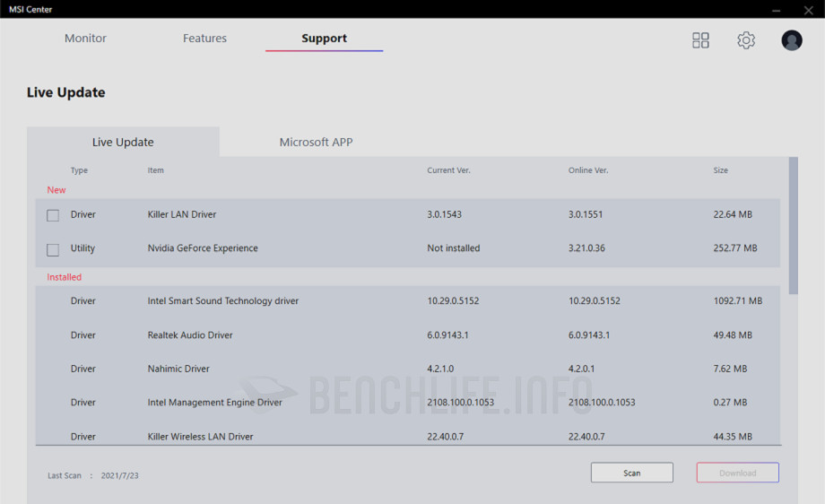Viewport: 825px width, 504px height.
Task: Click the last scan date 2021/7/23
Action: pos(120,475)
